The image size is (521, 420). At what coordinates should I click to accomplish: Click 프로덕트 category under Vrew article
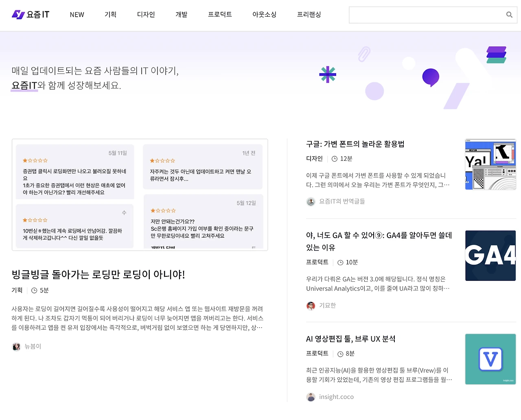pos(317,354)
